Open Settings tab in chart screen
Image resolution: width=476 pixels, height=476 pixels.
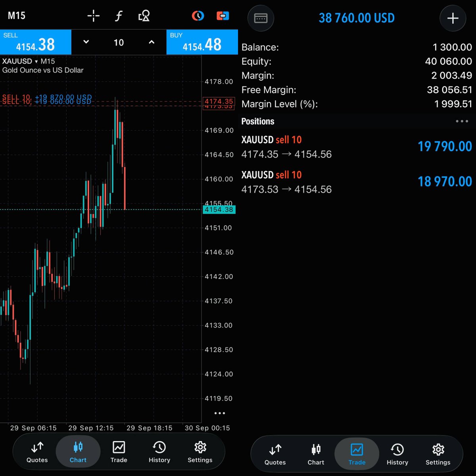tap(200, 453)
